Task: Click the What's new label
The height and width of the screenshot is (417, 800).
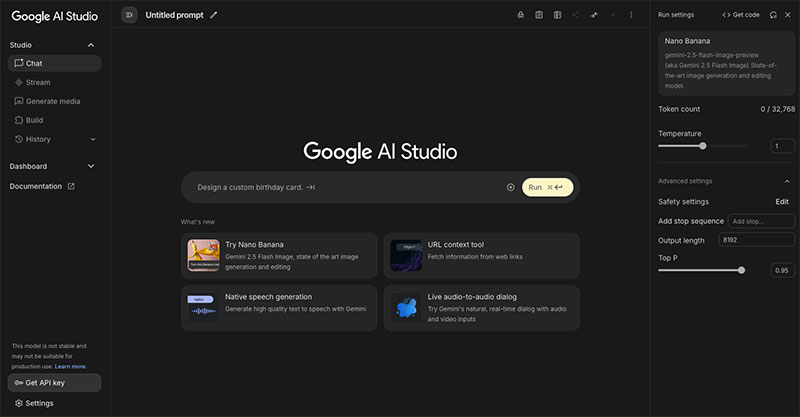Action: [x=198, y=222]
